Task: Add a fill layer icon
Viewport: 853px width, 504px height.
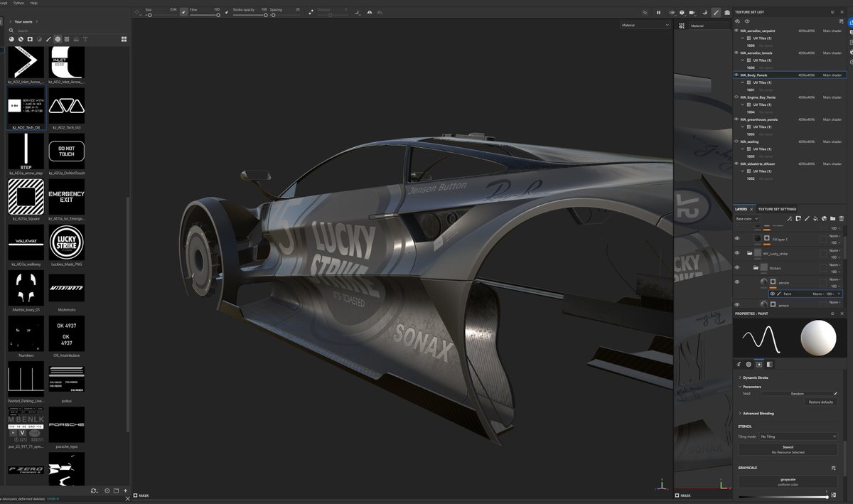Action: [815, 219]
